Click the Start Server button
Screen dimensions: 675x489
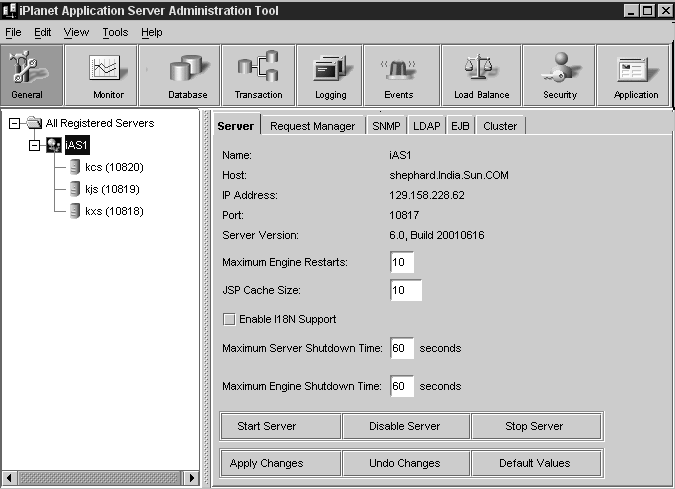pos(281,426)
